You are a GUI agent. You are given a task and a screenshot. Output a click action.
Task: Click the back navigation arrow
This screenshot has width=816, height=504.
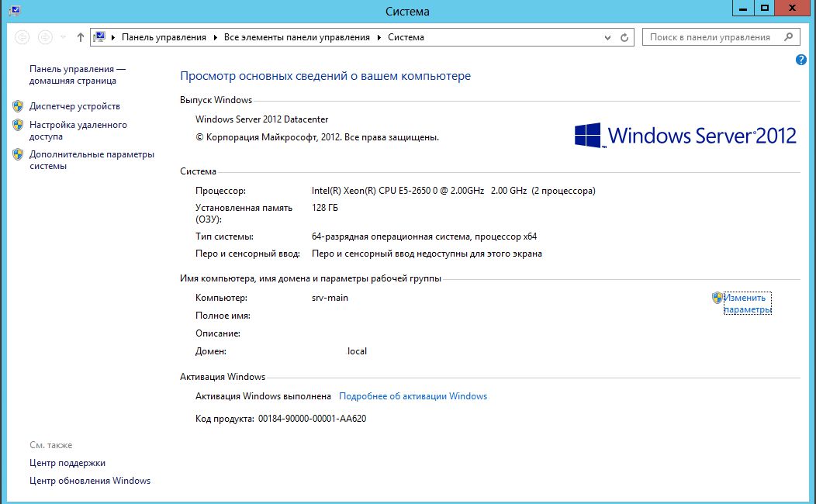[x=22, y=37]
